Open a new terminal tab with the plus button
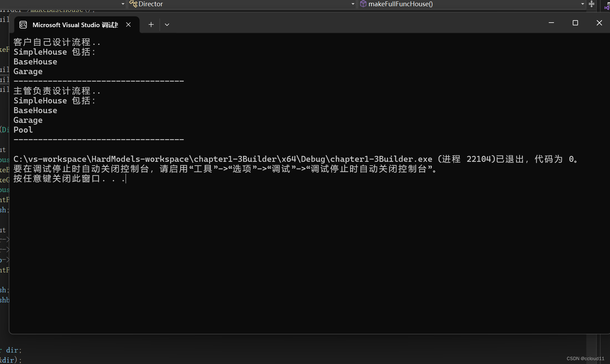610x364 pixels. click(x=151, y=25)
